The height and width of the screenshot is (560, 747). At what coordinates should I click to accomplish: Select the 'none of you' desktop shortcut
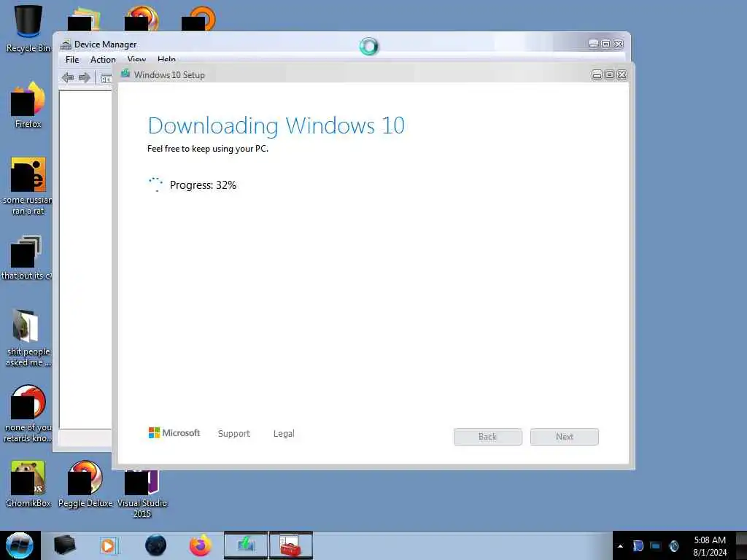pyautogui.click(x=28, y=413)
